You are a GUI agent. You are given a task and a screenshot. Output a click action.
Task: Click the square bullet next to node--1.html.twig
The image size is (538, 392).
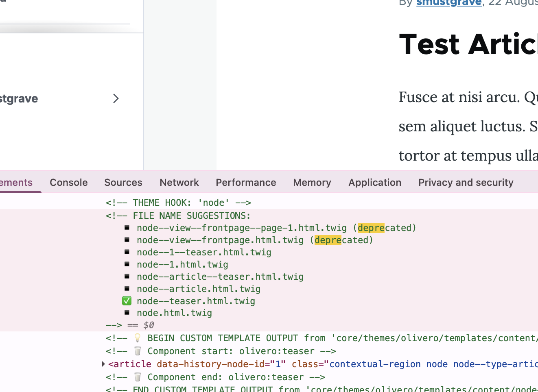[127, 264]
